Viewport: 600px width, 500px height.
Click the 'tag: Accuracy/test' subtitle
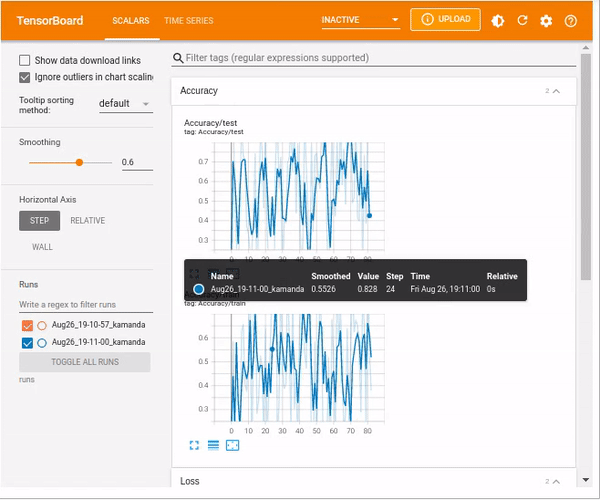pyautogui.click(x=214, y=132)
